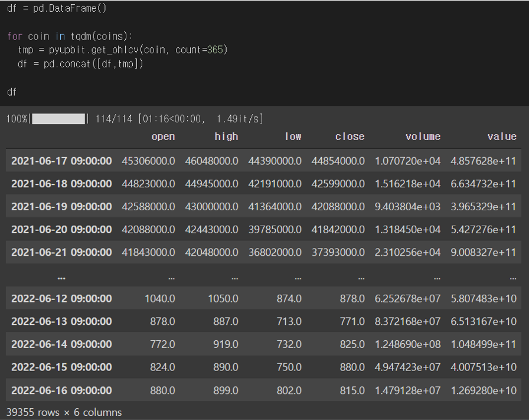Click low value 42191000.0
The height and width of the screenshot is (420, 529).
pyautogui.click(x=275, y=184)
